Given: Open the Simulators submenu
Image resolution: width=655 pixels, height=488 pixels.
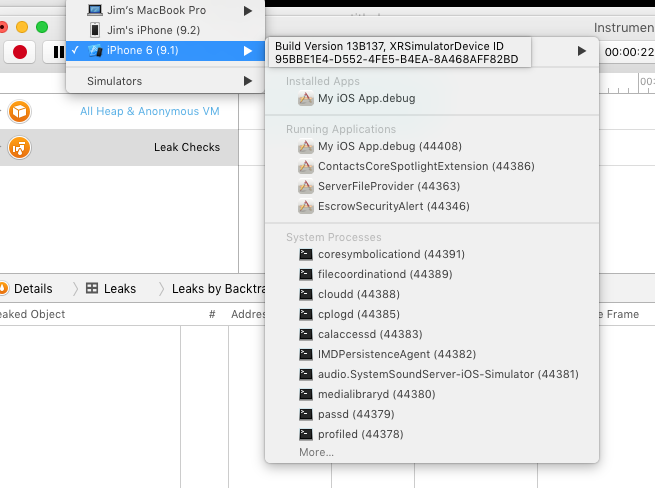Looking at the screenshot, I should (165, 81).
